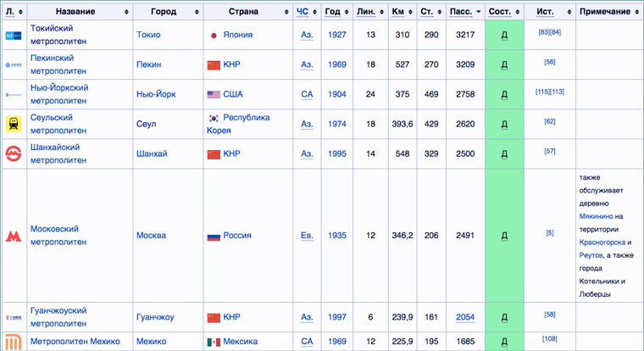The height and width of the screenshot is (351, 644).
Task: Open Сеульский метрополитен link
Action: tap(58, 124)
